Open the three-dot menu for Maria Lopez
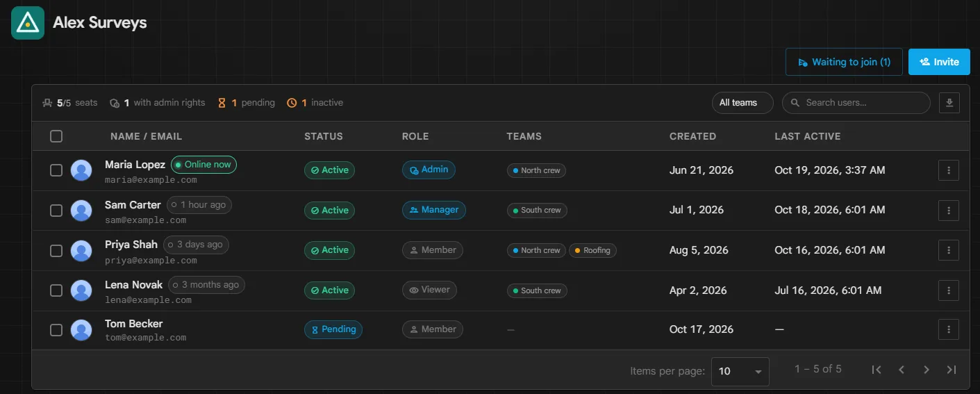The width and height of the screenshot is (980, 394). tap(949, 170)
